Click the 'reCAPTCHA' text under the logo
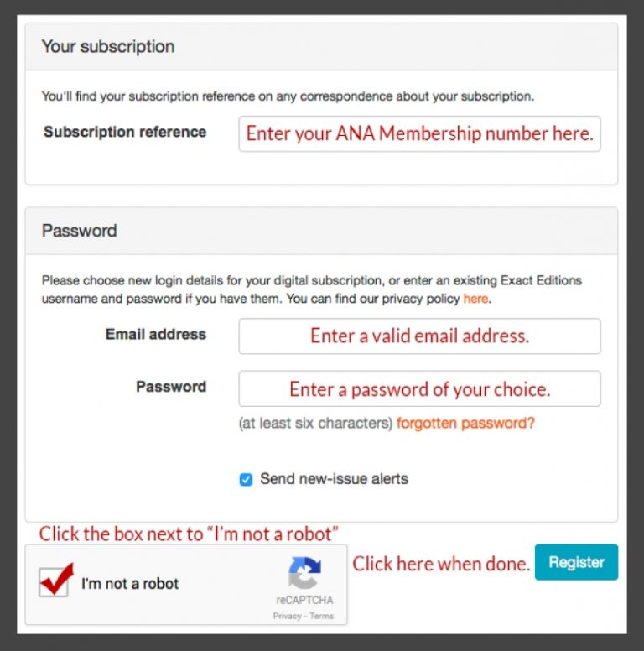Viewport: 644px width, 651px height. pyautogui.click(x=304, y=600)
